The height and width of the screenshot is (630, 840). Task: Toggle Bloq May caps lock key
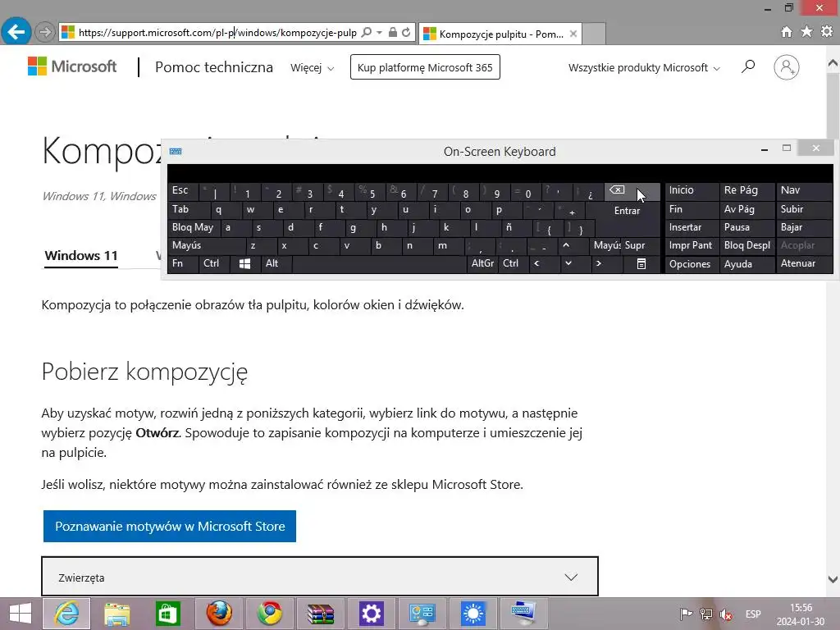click(x=194, y=228)
